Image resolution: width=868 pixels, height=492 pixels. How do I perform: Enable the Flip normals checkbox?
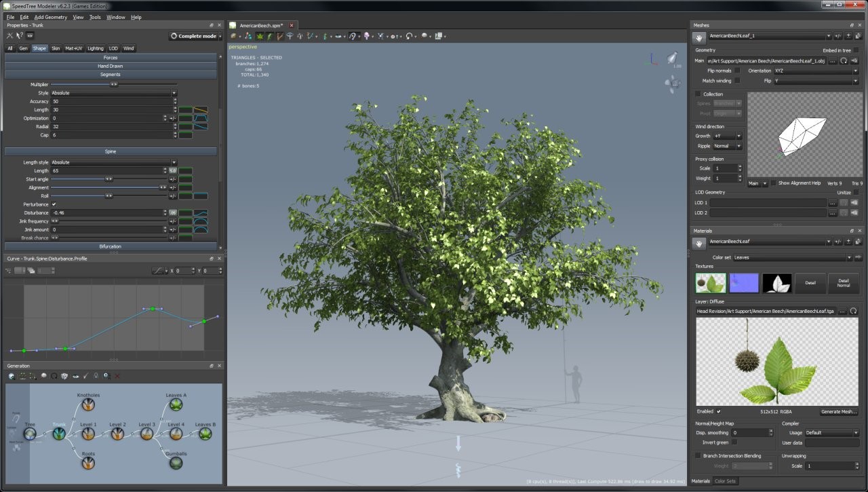pos(737,71)
